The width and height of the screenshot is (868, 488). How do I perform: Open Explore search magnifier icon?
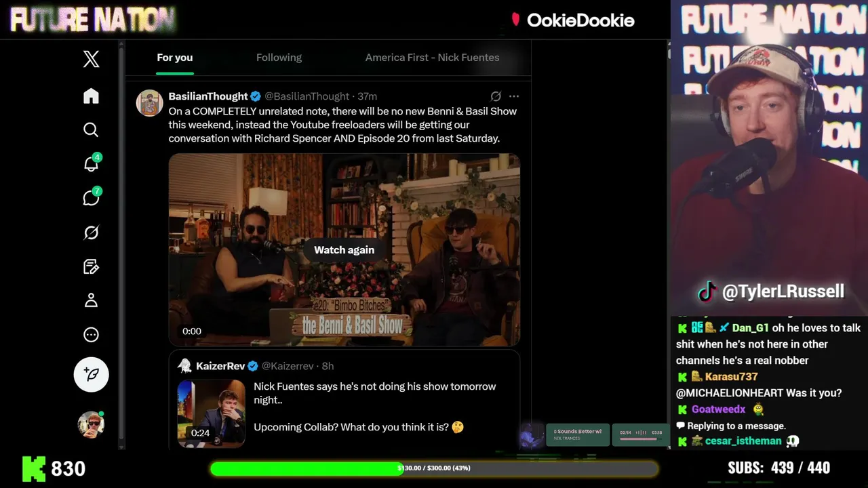click(91, 129)
